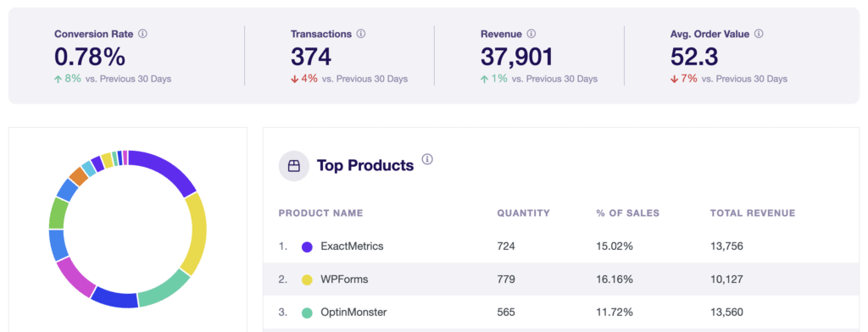Click the yellow WPForms color dot

point(307,279)
